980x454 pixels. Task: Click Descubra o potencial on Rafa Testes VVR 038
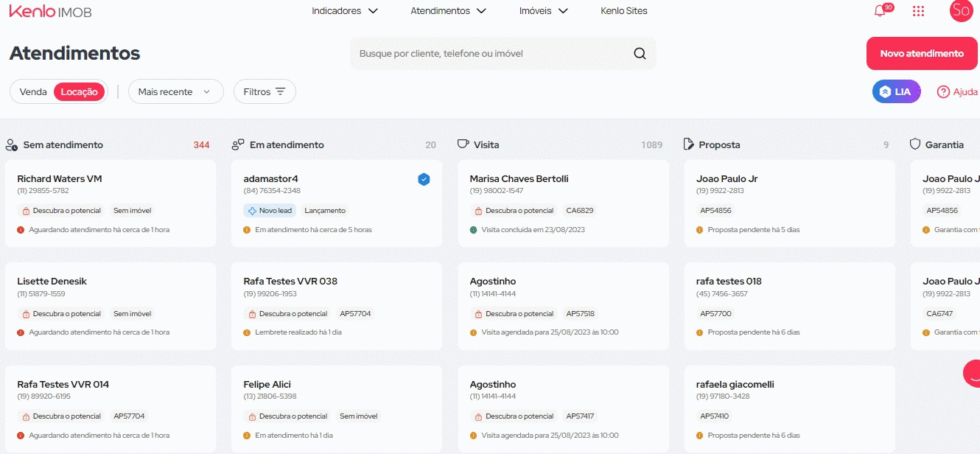click(x=289, y=314)
